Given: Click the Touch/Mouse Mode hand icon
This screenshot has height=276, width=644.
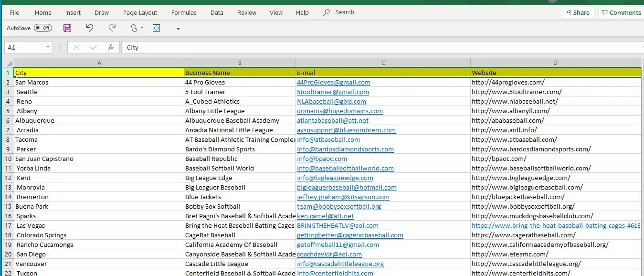Looking at the screenshot, I should point(134,28).
